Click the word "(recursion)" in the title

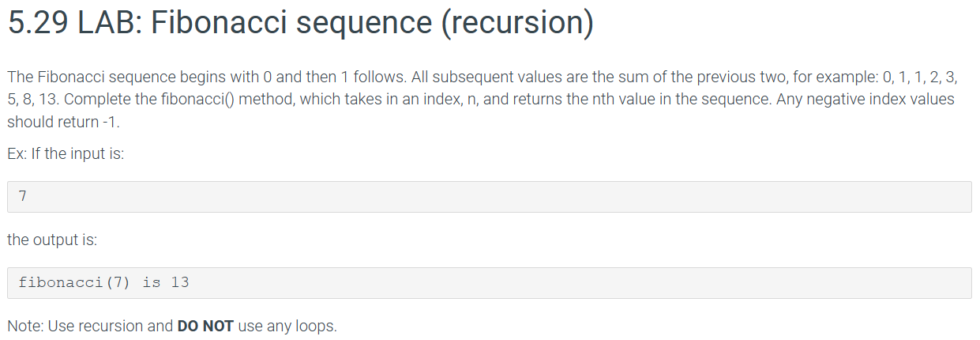517,25
